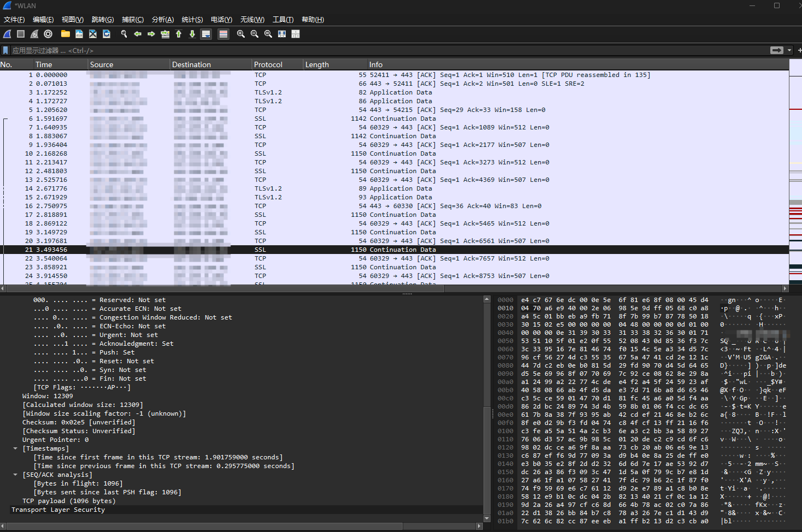Select highlighted packet 21 Continuation Data
The image size is (802, 532).
coord(394,250)
